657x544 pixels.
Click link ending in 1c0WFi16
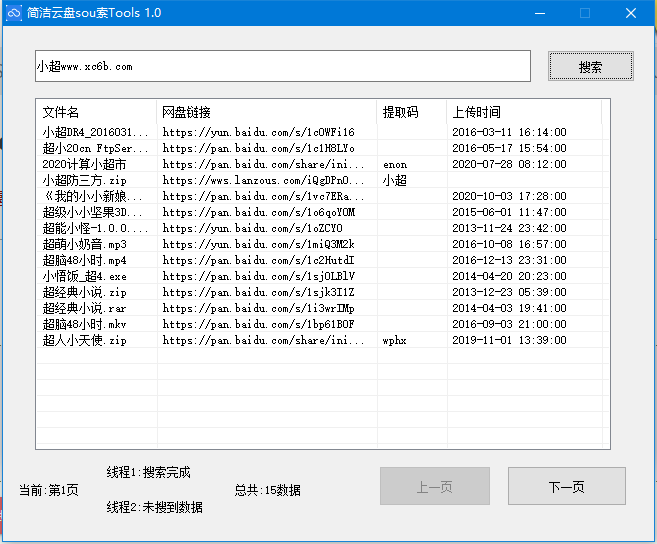tap(259, 132)
